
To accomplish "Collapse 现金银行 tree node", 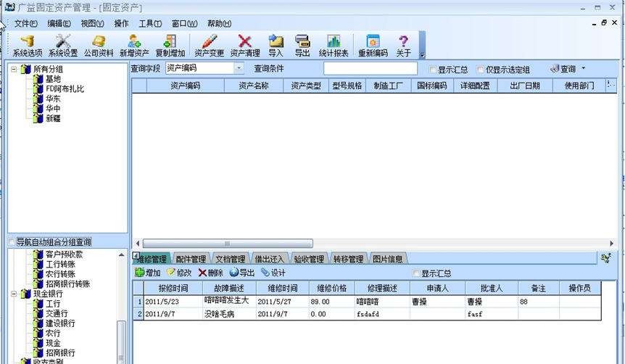I will pyautogui.click(x=14, y=294).
